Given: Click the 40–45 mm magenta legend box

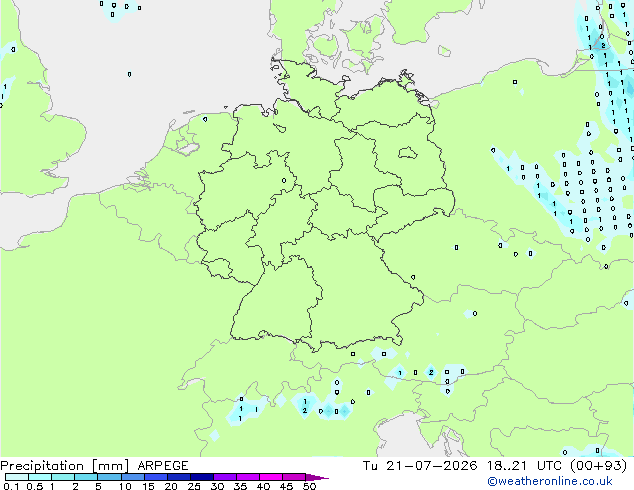Looking at the screenshot, I should coord(271,477).
